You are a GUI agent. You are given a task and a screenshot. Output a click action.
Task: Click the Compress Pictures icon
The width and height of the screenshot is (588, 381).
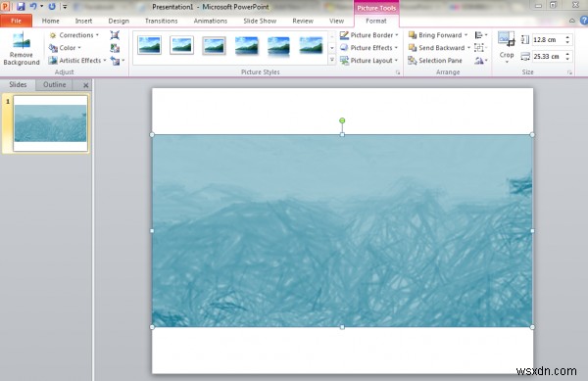[115, 35]
